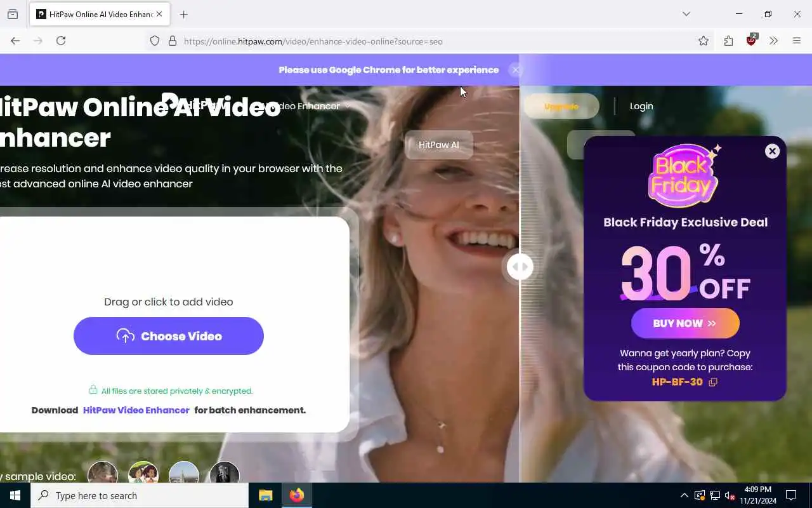Image resolution: width=812 pixels, height=508 pixels.
Task: Click the Upgrade button
Action: click(x=561, y=106)
